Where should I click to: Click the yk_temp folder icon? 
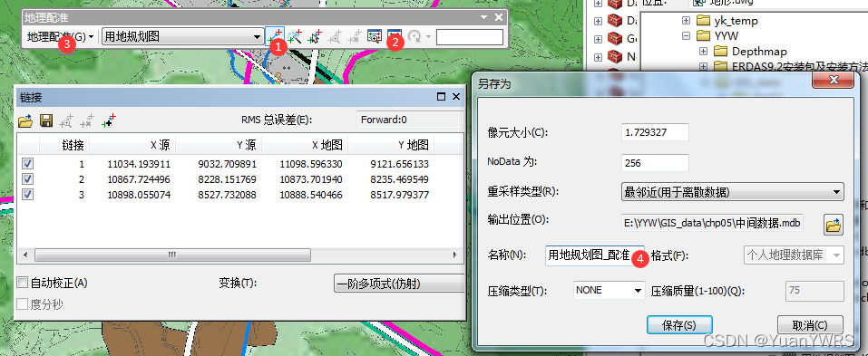(703, 21)
